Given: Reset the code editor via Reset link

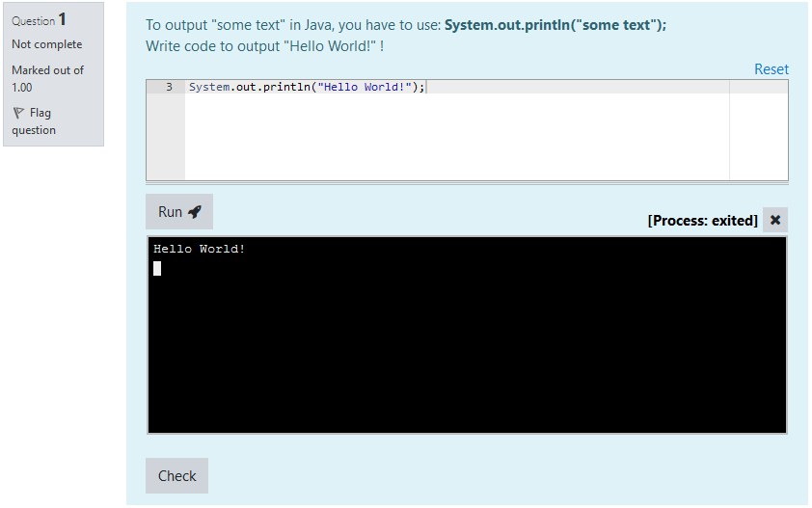Looking at the screenshot, I should coord(771,68).
